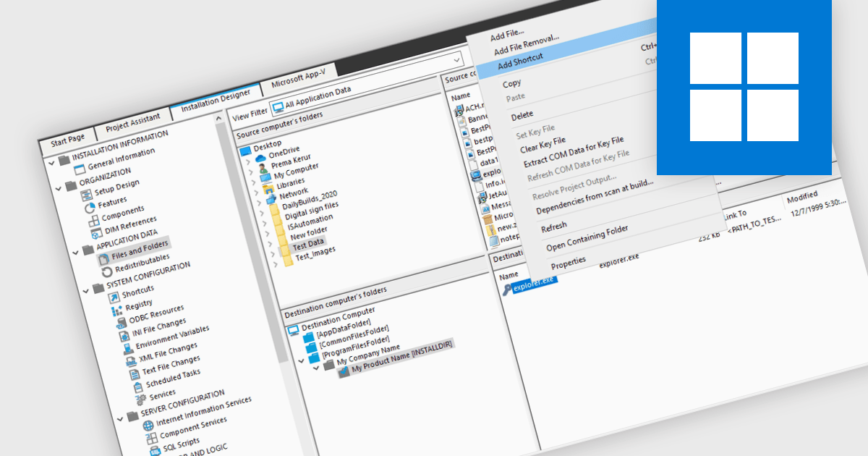Image resolution: width=868 pixels, height=456 pixels.
Task: Open the Microsoft App-V tab
Action: click(299, 79)
